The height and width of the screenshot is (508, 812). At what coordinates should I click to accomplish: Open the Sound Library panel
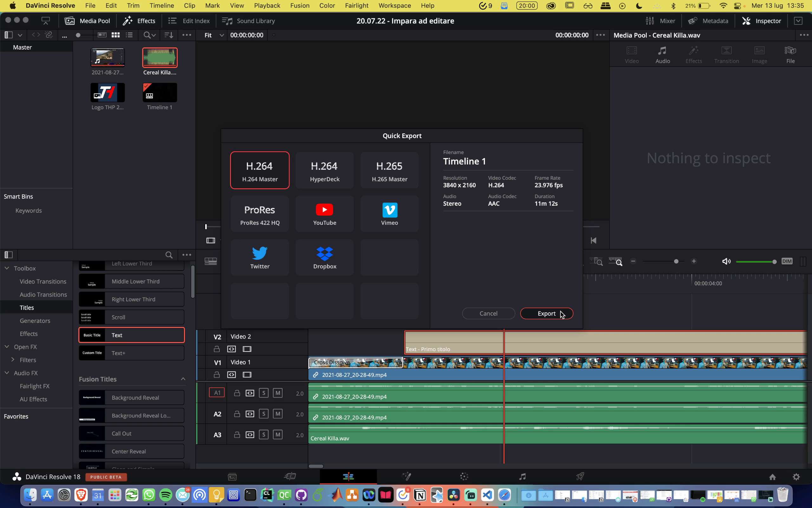[249, 21]
